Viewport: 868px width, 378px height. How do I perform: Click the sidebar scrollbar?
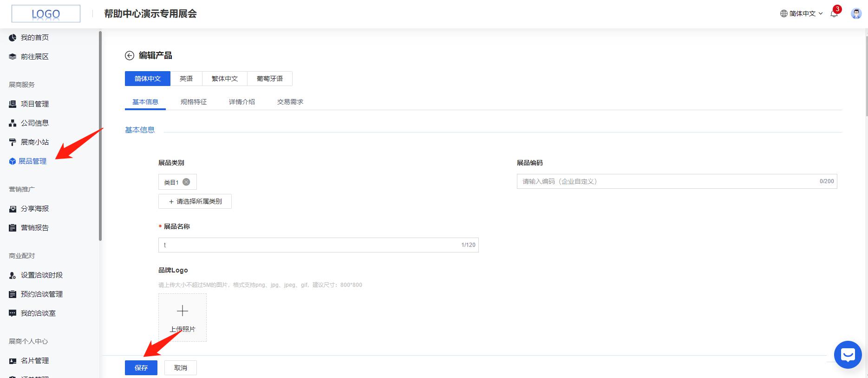point(100,136)
